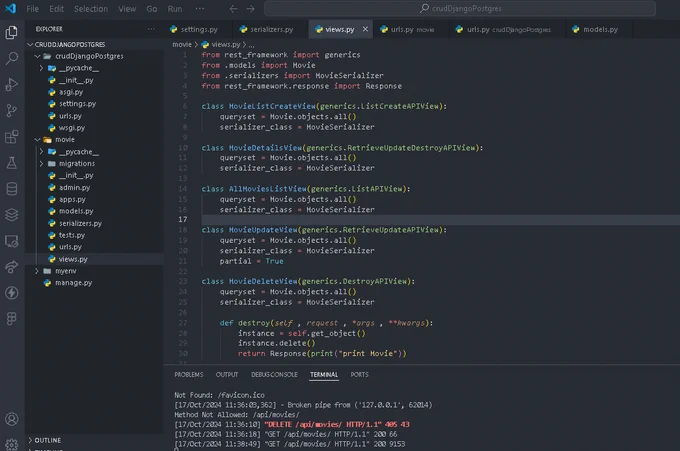This screenshot has height=451, width=680.
Task: Open apps.py in explorer
Action: click(72, 199)
